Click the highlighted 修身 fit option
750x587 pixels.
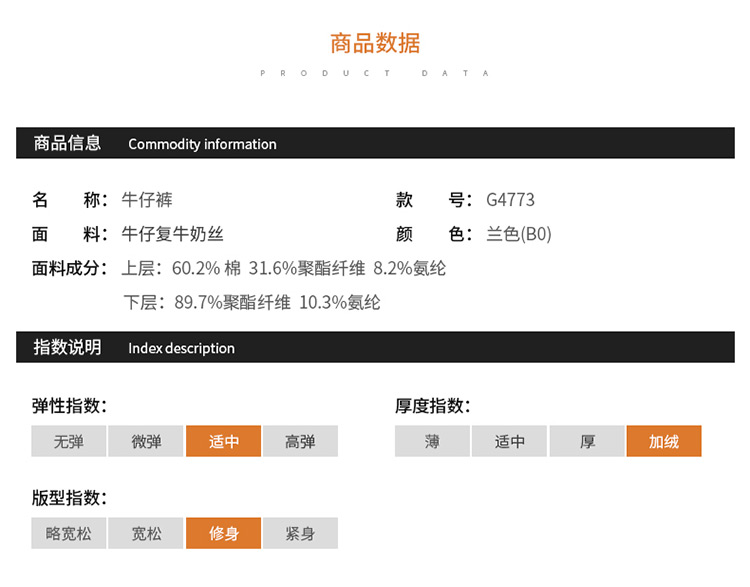tap(223, 533)
